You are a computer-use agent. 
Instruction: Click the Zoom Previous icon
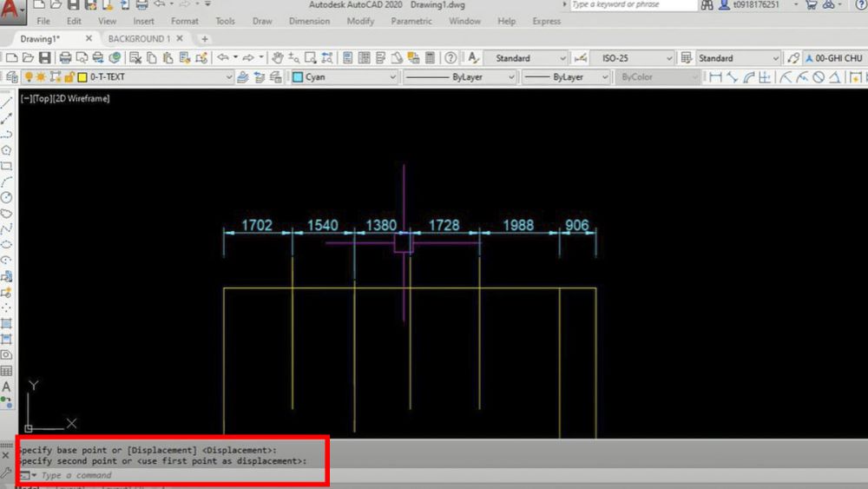327,57
